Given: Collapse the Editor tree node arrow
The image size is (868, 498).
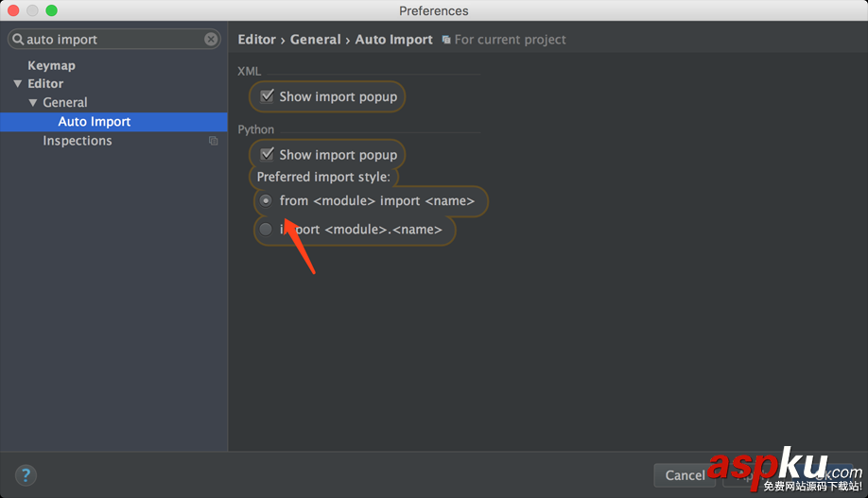Looking at the screenshot, I should pos(17,84).
